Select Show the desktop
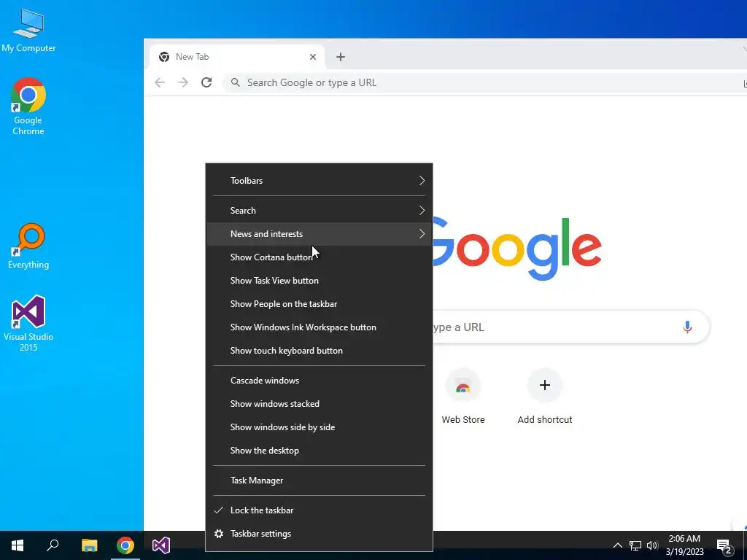This screenshot has height=560, width=747. pos(319,451)
